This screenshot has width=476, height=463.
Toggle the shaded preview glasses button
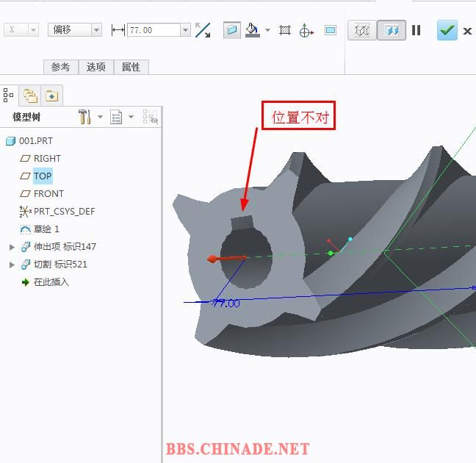coord(391,30)
